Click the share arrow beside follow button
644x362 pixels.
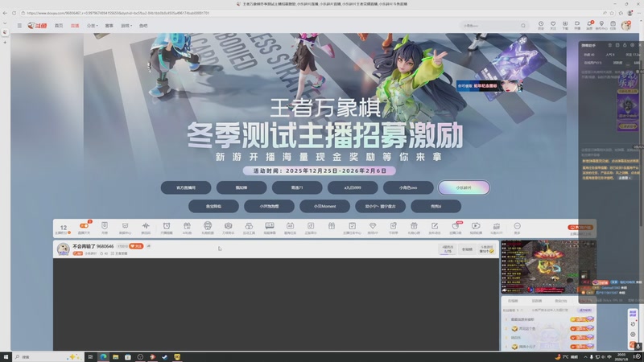tap(148, 246)
